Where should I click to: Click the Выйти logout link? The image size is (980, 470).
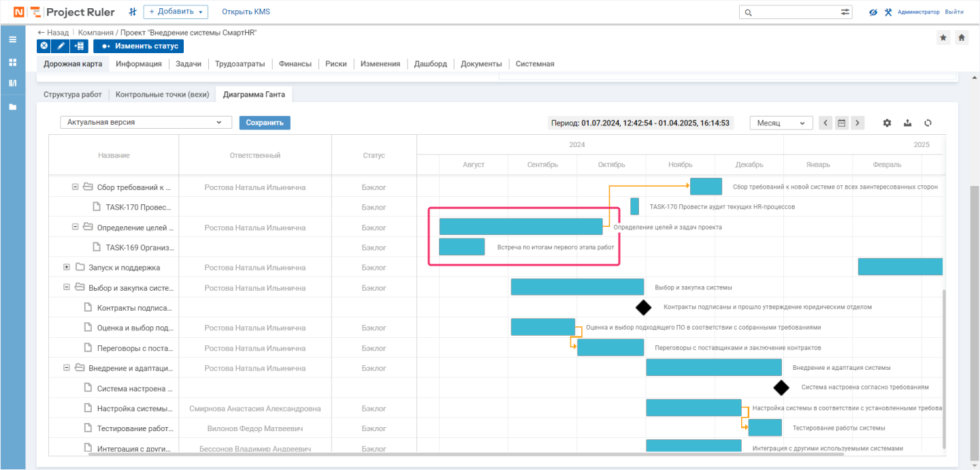954,12
